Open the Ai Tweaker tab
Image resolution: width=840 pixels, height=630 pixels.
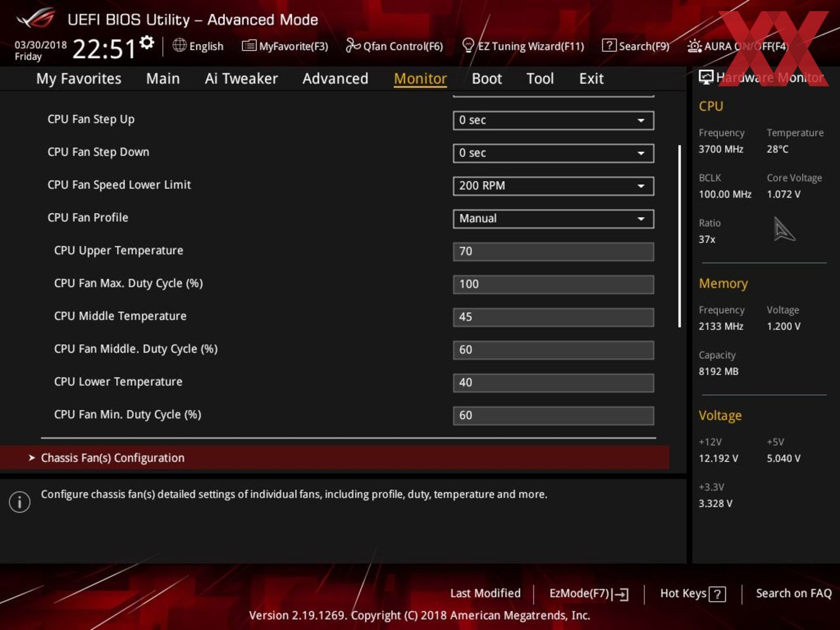[x=241, y=78]
